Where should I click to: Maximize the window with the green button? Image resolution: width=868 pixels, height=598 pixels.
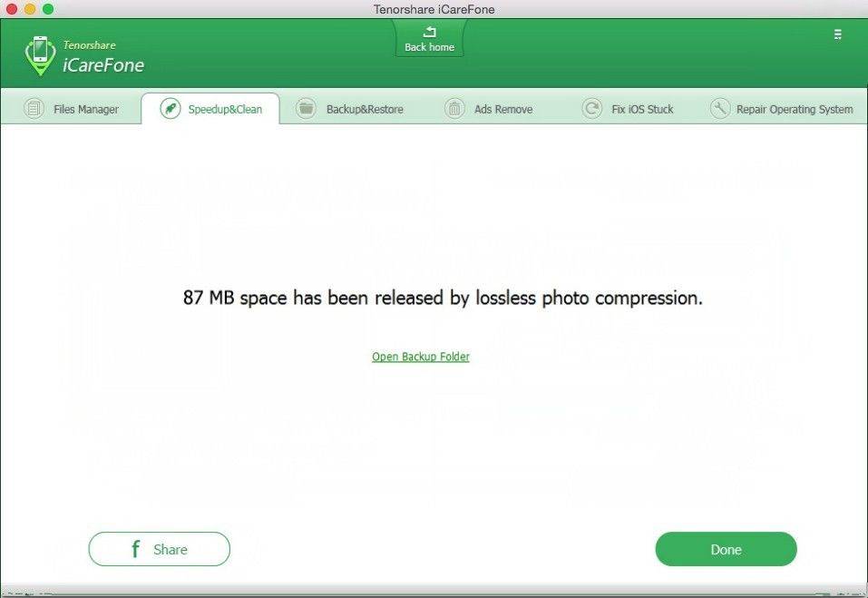click(x=48, y=9)
